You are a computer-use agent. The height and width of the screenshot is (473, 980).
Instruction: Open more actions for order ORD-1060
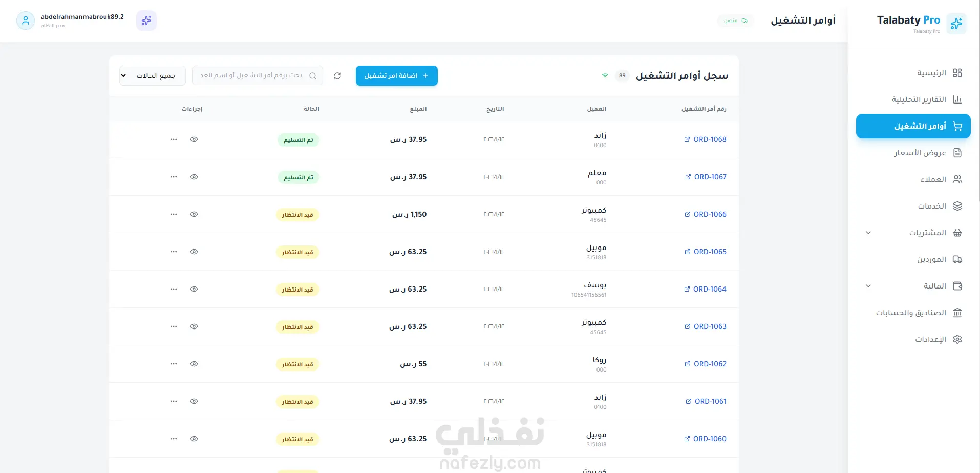point(174,439)
